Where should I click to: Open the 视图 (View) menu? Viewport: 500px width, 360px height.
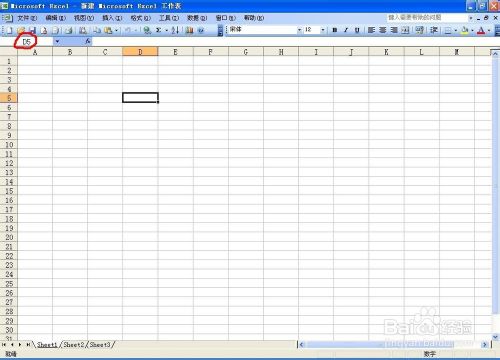(84, 18)
